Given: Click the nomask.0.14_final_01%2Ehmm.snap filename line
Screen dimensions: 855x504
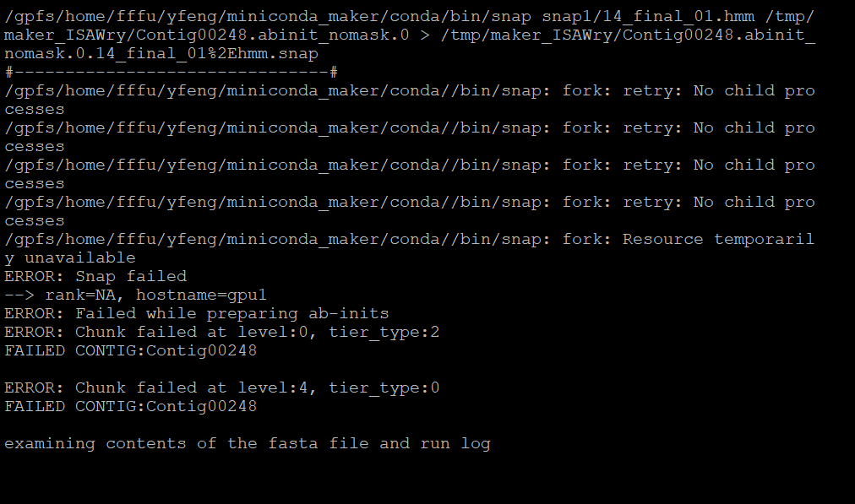Looking at the screenshot, I should point(161,53).
